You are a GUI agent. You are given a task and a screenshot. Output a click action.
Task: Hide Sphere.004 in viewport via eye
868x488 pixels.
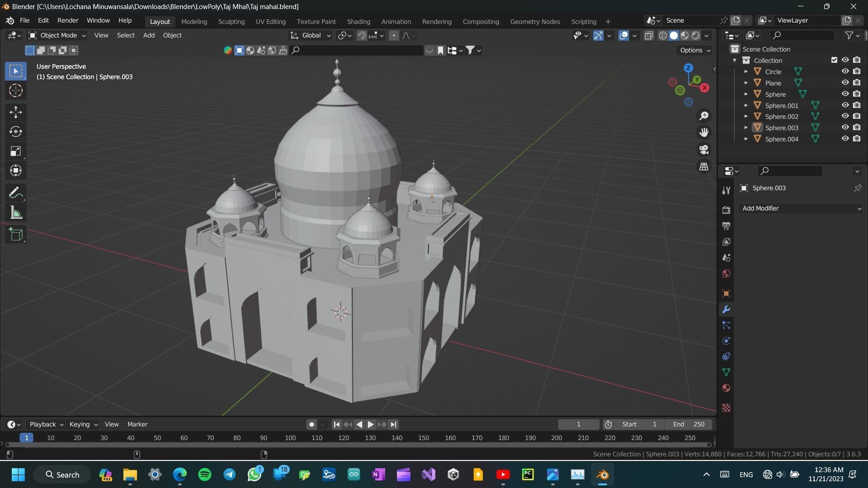click(845, 139)
